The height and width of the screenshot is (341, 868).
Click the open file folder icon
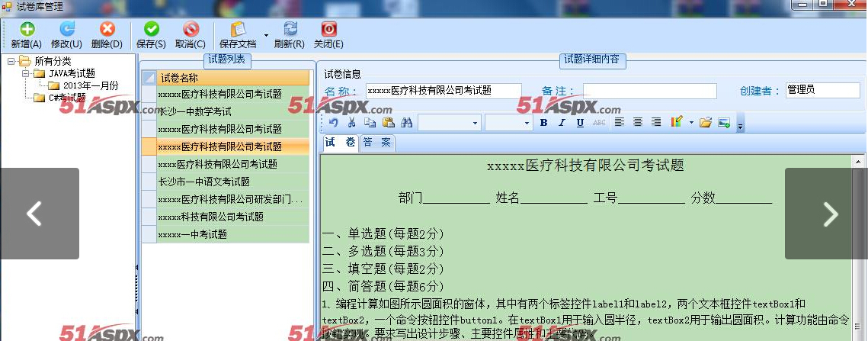[705, 123]
